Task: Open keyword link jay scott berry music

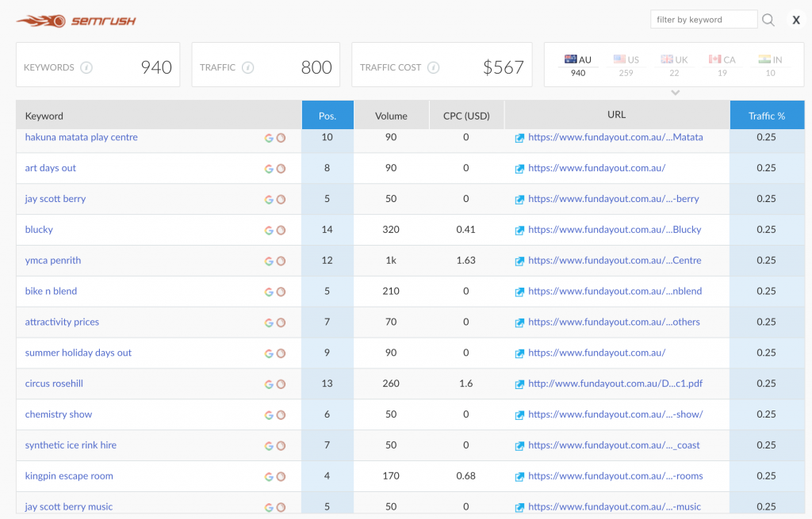Action: (68, 506)
